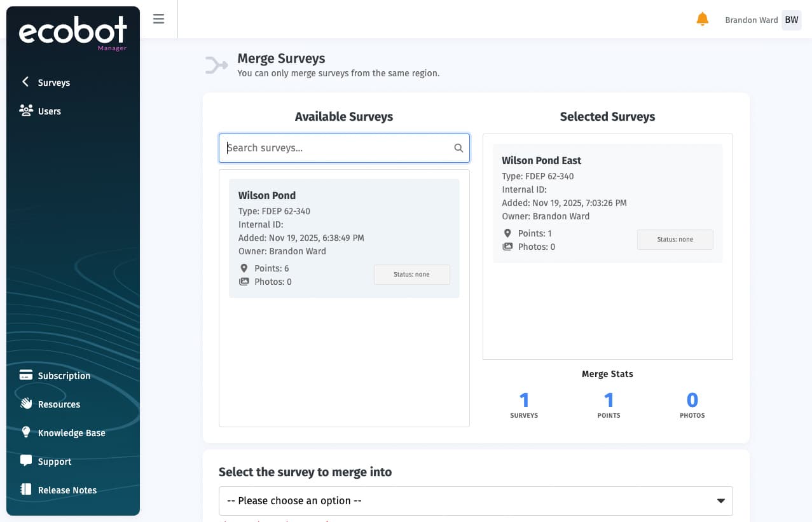Viewport: 812px width, 522px height.
Task: Open Subscription from the sidebar menu
Action: pos(63,375)
